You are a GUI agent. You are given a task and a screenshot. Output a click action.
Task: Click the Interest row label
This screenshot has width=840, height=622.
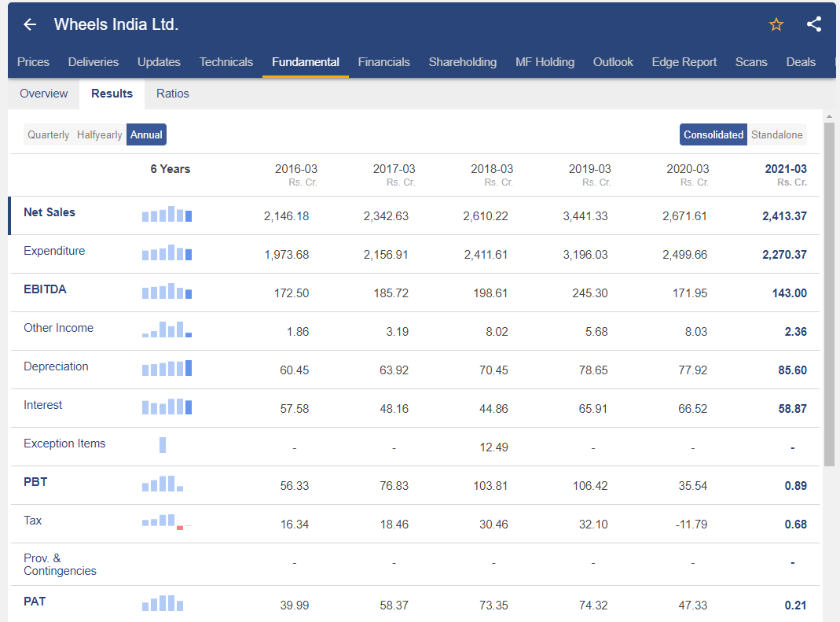tap(43, 405)
